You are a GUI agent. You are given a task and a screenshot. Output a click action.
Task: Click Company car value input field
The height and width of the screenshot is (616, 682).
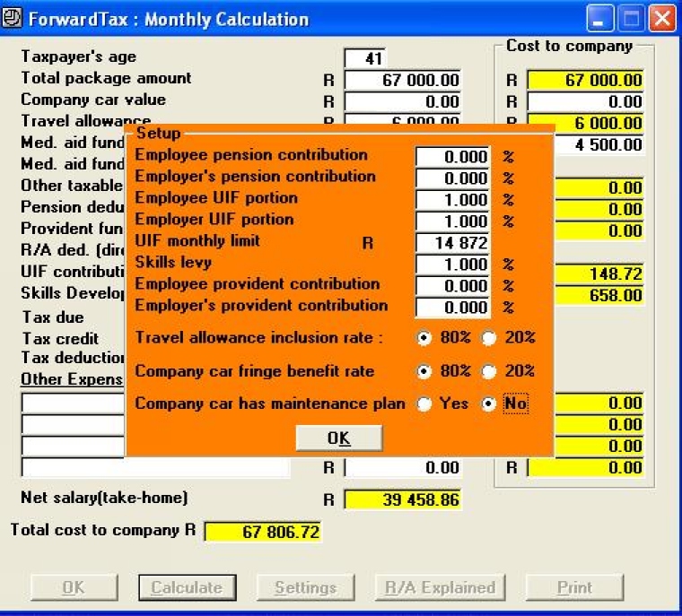tap(402, 101)
